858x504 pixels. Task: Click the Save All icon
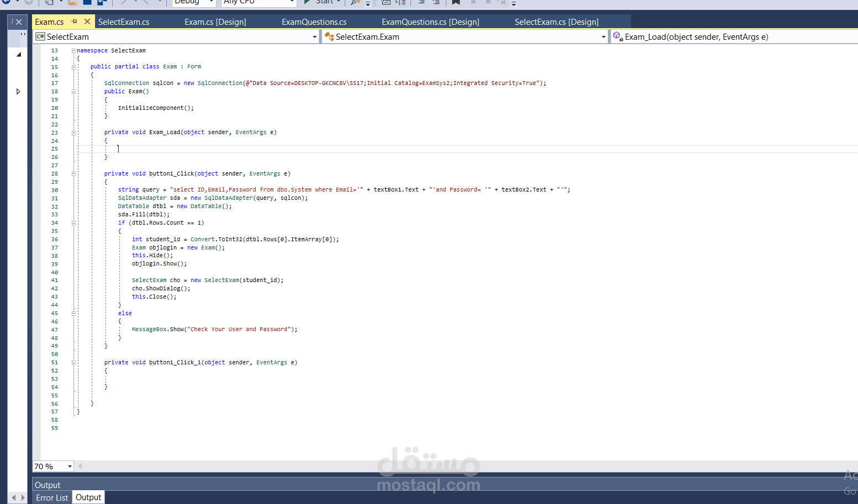(x=101, y=3)
